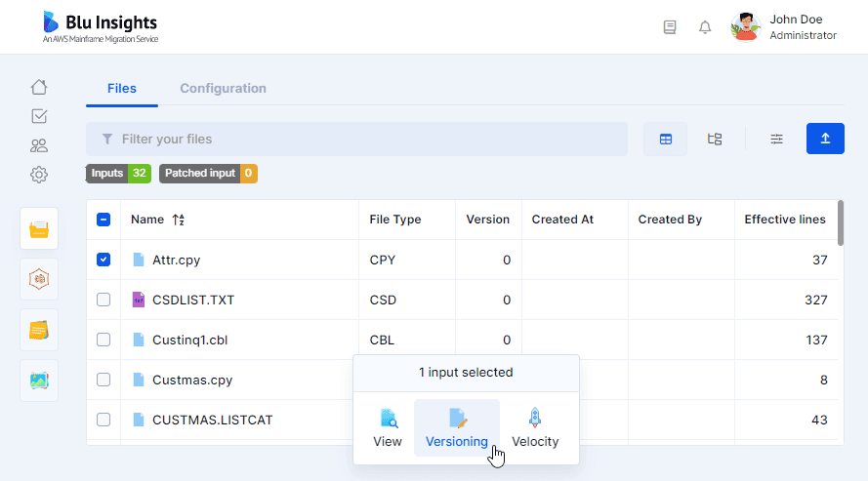
Task: Open the team members sidebar icon
Action: (39, 145)
